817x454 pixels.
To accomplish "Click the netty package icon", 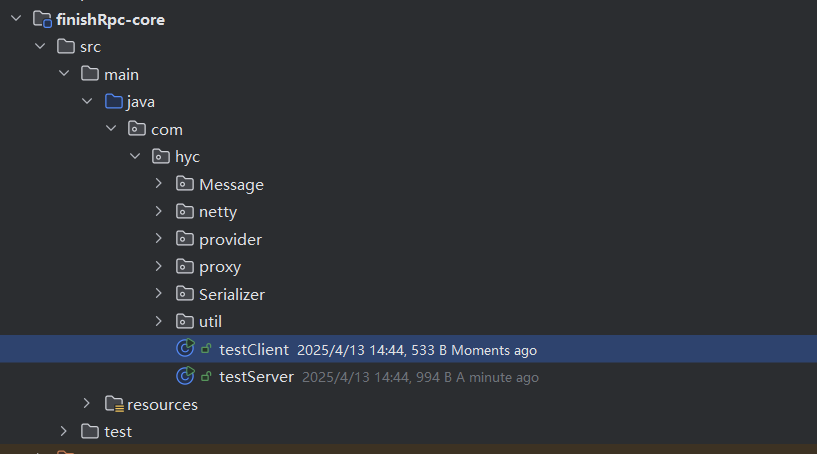I will 184,211.
